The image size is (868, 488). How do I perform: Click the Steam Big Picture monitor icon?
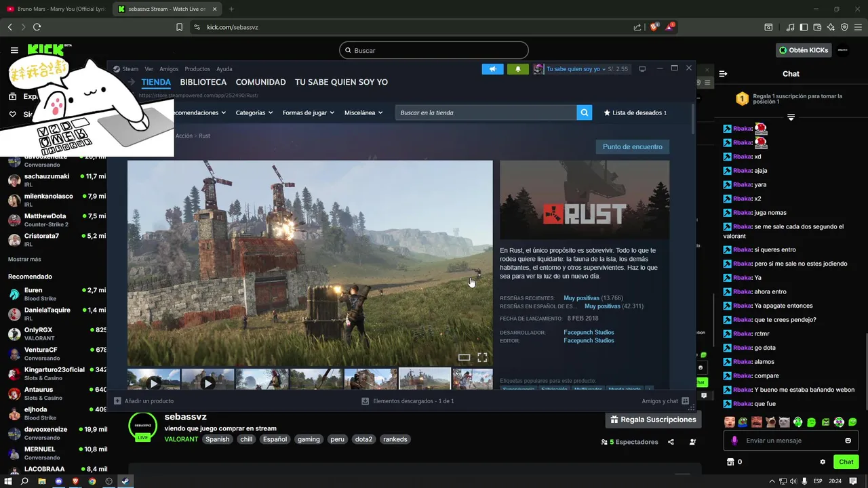[x=642, y=68]
